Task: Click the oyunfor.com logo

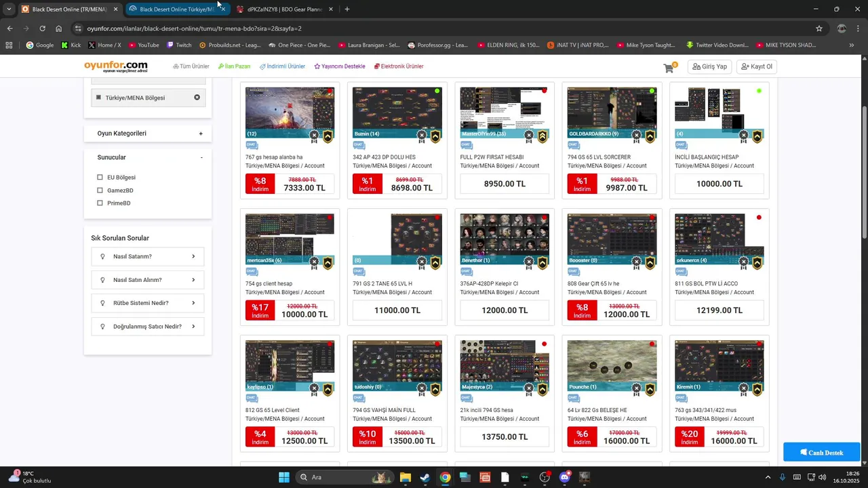Action: tap(115, 67)
